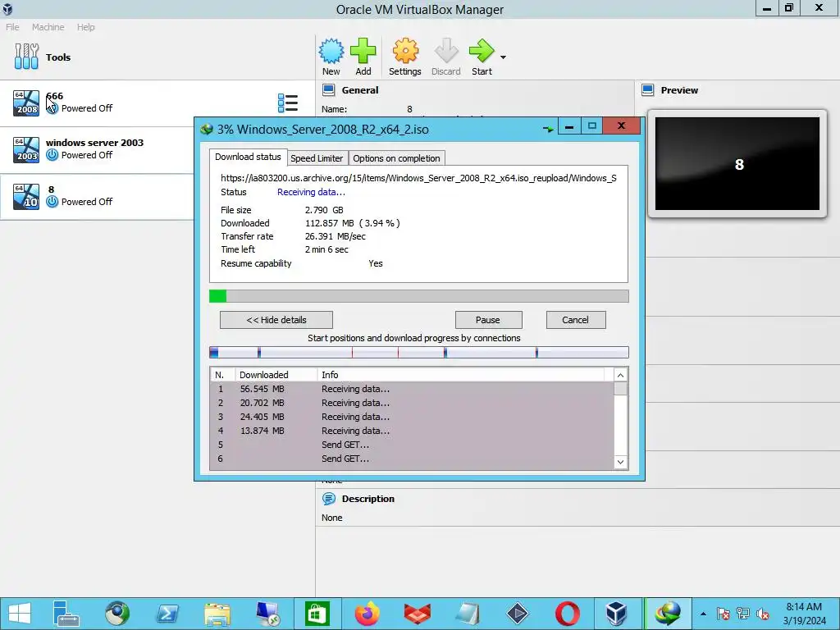Image resolution: width=840 pixels, height=630 pixels.
Task: Open the Windows Start button
Action: [20, 614]
